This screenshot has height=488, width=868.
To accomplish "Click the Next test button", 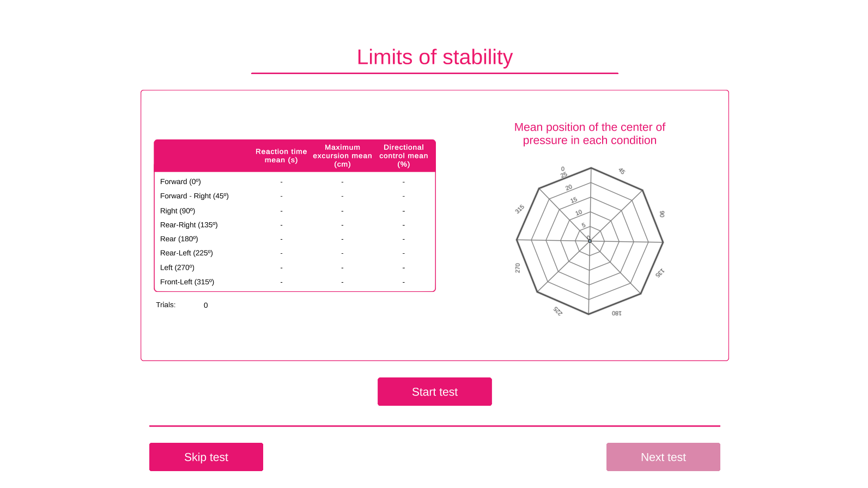I will [x=663, y=457].
